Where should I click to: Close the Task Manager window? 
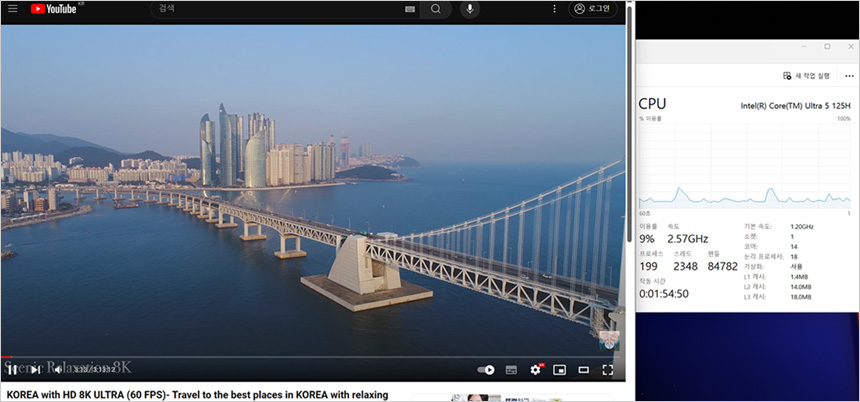851,47
